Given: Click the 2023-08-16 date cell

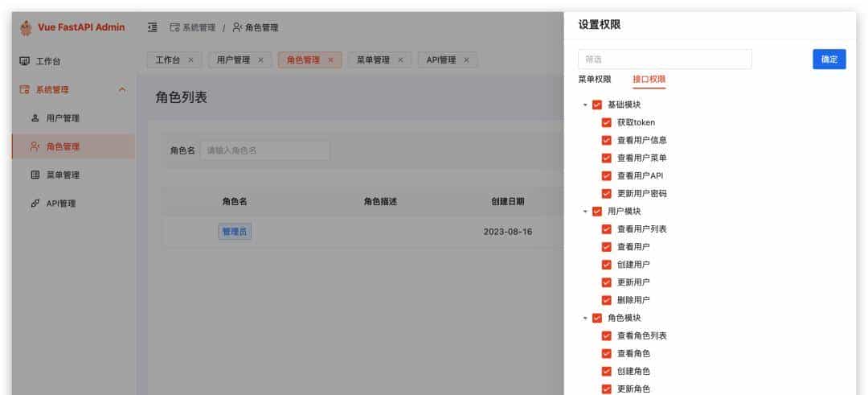Looking at the screenshot, I should (x=508, y=232).
